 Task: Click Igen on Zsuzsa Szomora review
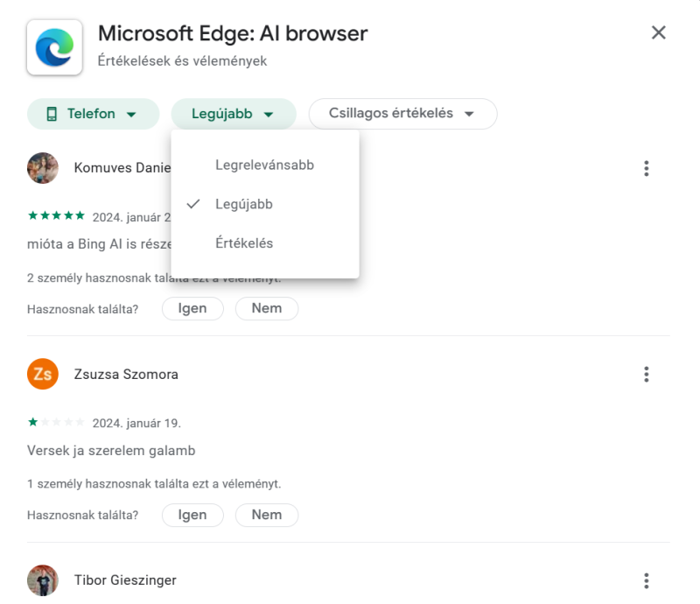[x=192, y=515]
